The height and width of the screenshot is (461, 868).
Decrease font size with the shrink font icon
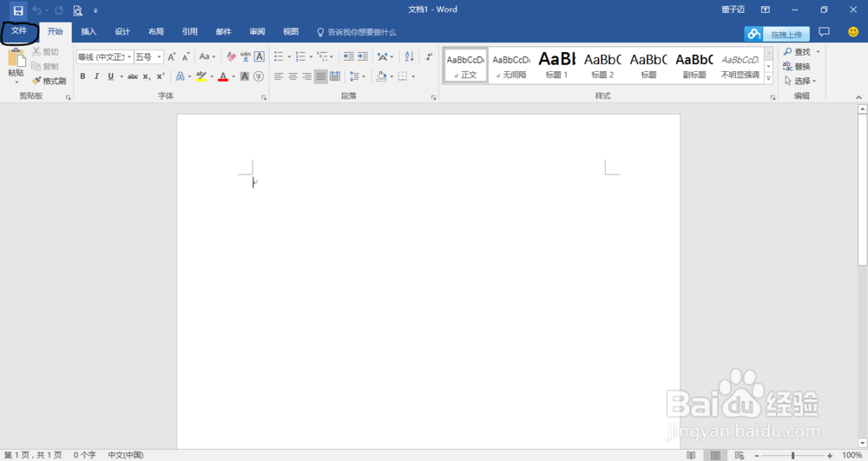pos(186,56)
